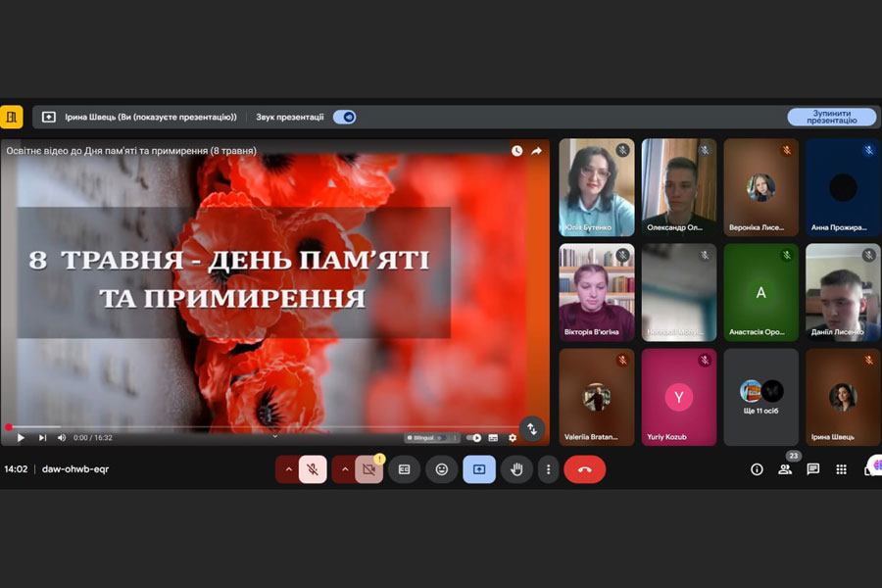Click muted mic icon on Yuriy Kozub tile
The width and height of the screenshot is (882, 588).
click(705, 360)
